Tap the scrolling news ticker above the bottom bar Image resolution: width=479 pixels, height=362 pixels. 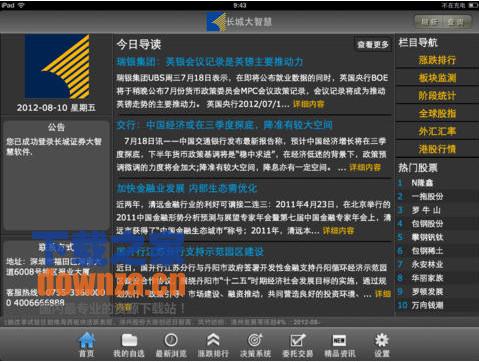(x=163, y=322)
